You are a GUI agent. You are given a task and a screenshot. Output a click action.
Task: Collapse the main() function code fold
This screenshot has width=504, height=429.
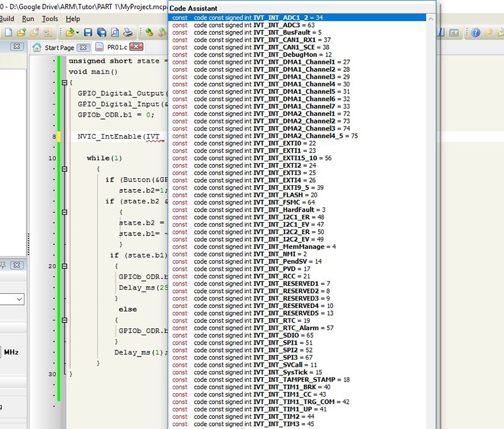tap(64, 83)
